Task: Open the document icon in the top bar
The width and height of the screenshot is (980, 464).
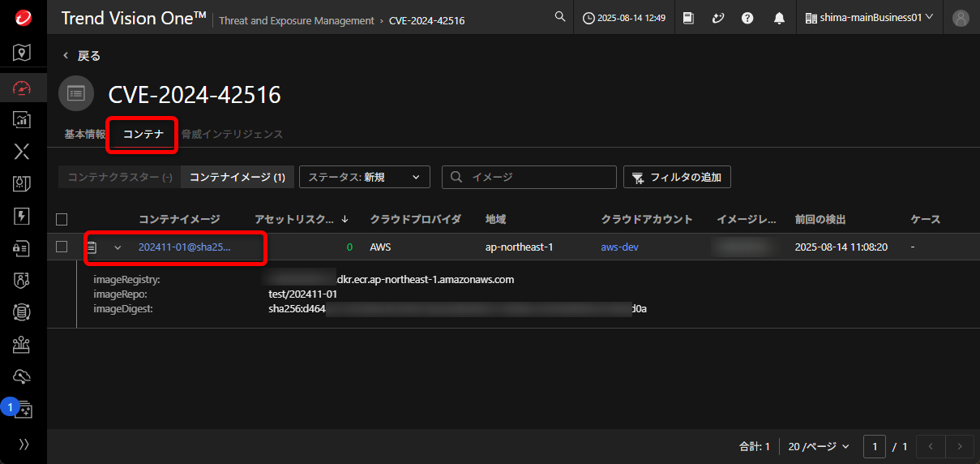Action: pyautogui.click(x=688, y=18)
